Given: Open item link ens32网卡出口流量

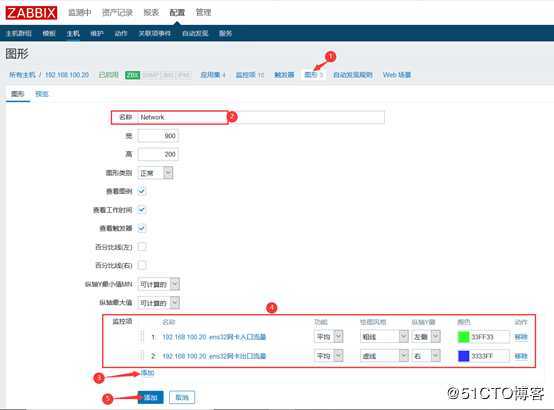Looking at the screenshot, I should coord(214,356).
